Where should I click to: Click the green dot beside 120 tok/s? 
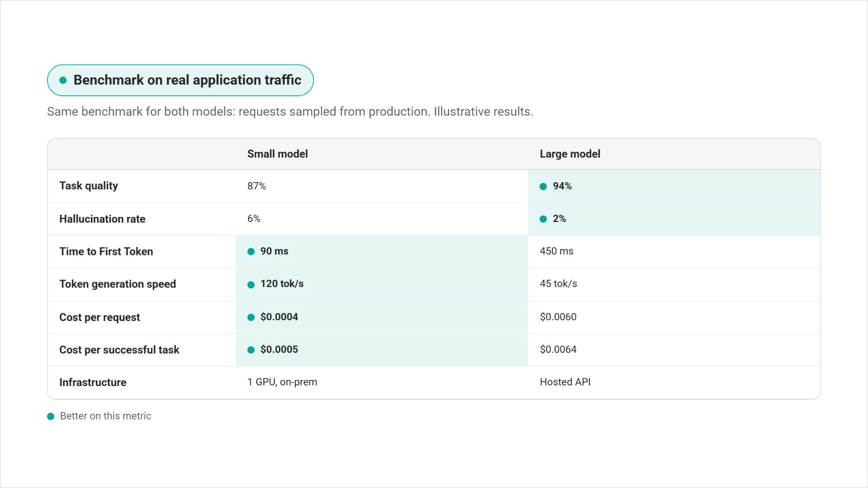click(251, 285)
